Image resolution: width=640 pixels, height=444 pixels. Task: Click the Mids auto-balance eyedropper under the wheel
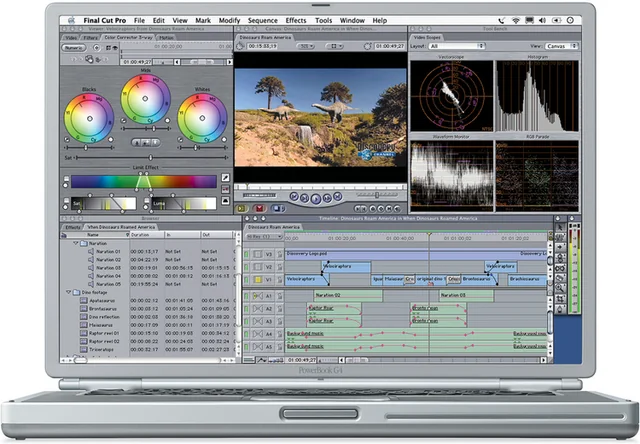(x=124, y=121)
